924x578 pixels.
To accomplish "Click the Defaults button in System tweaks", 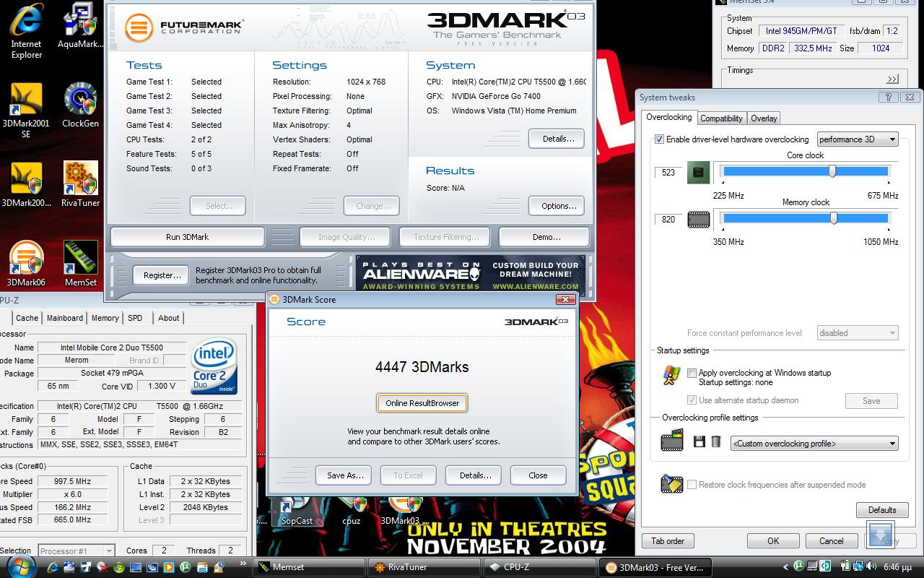I will point(882,510).
